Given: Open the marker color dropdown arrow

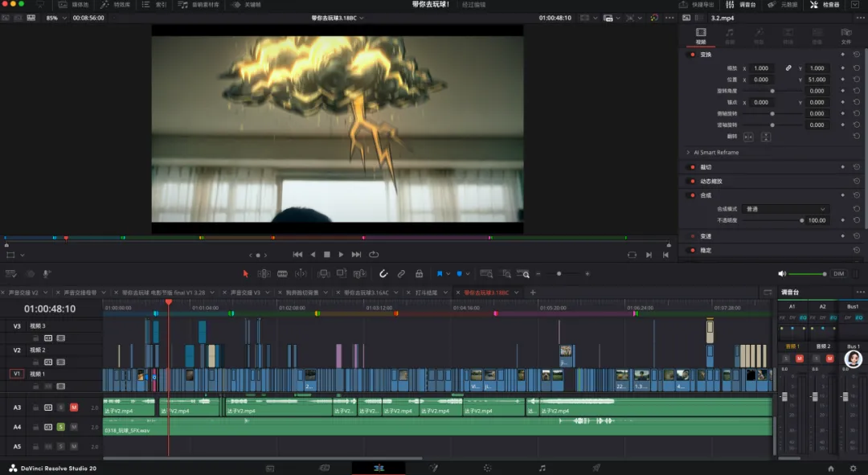Looking at the screenshot, I should pyautogui.click(x=468, y=273).
